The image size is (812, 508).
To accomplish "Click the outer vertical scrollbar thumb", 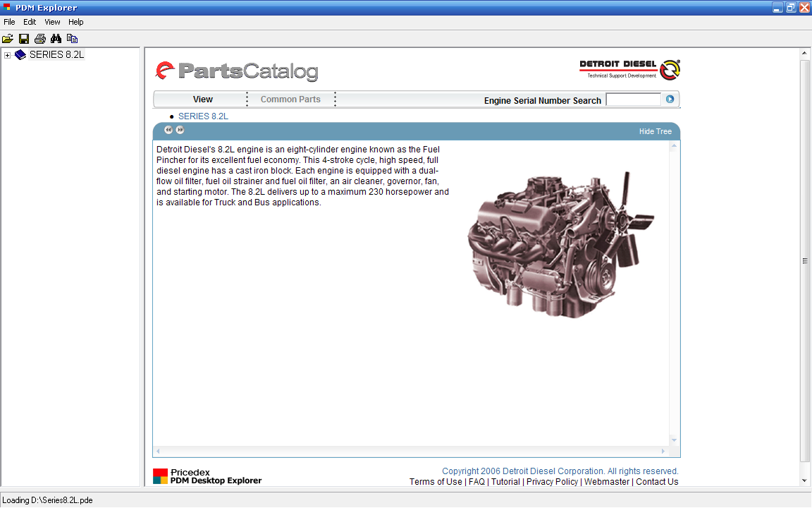I will click(x=804, y=261).
